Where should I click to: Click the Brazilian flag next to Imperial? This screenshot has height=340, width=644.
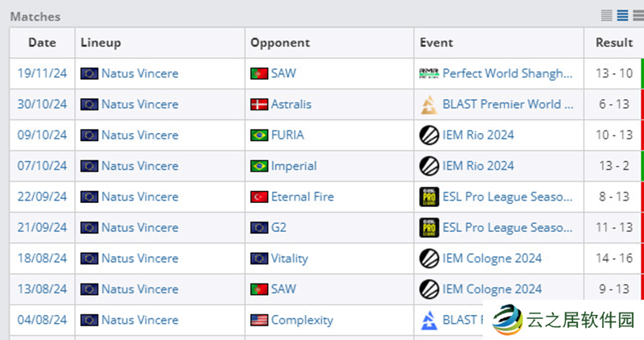[x=259, y=166]
